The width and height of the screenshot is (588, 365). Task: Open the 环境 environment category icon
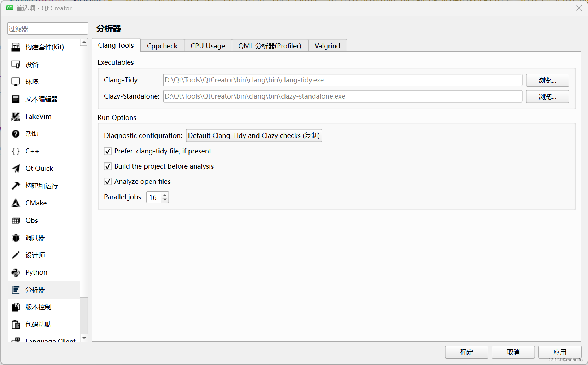pos(16,82)
